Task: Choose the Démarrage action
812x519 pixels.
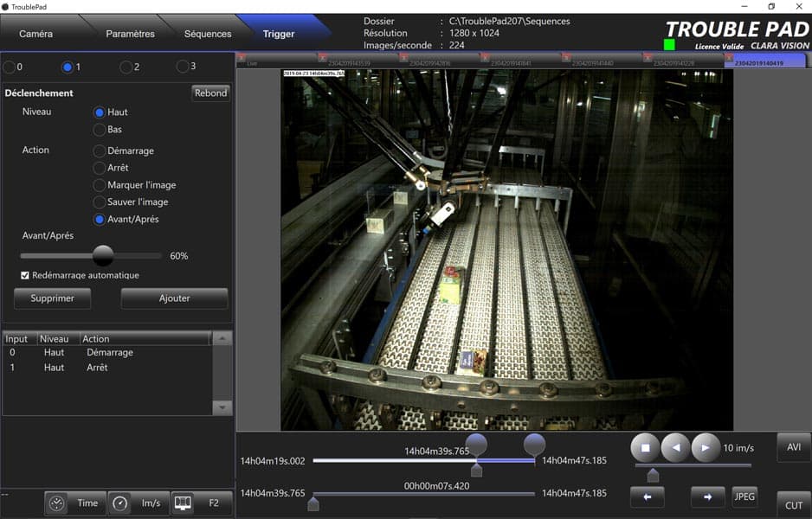Action: [100, 151]
